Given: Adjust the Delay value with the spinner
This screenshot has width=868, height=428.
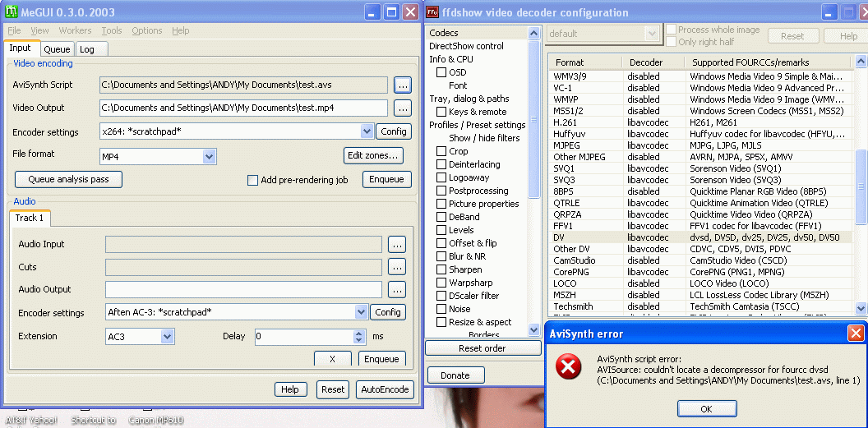Looking at the screenshot, I should pyautogui.click(x=359, y=336).
